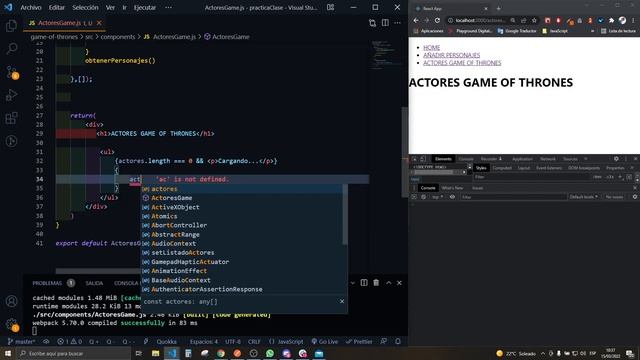Screen dimensions: 640x360
Task: Click the AÑADIR PERSONAJES link
Action: coord(451,55)
